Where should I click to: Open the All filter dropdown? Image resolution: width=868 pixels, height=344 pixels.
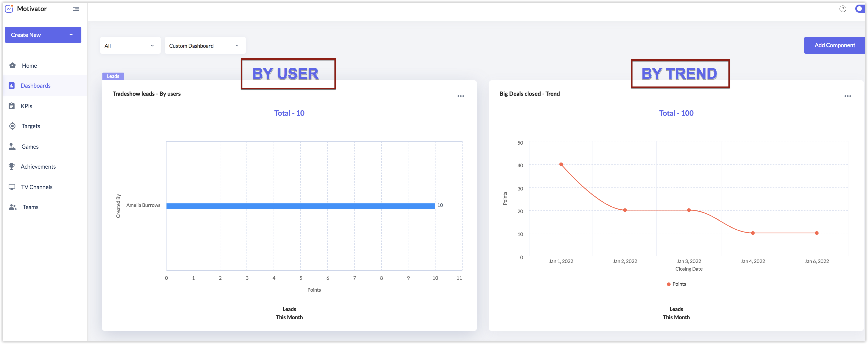[x=130, y=46]
